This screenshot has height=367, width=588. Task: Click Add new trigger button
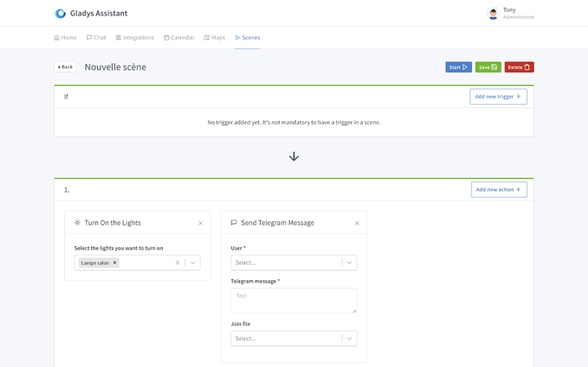point(498,97)
